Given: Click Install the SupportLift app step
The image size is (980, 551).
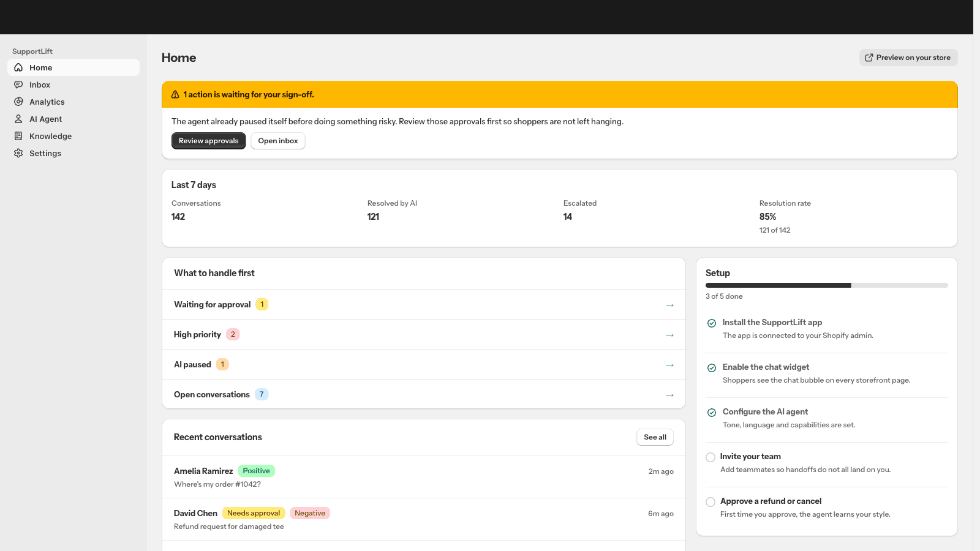Looking at the screenshot, I should point(827,329).
